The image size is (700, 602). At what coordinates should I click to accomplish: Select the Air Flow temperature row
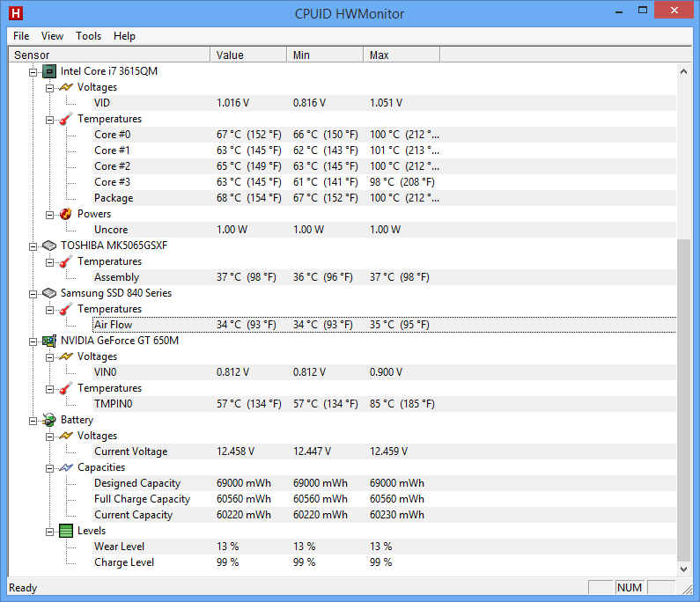(384, 325)
